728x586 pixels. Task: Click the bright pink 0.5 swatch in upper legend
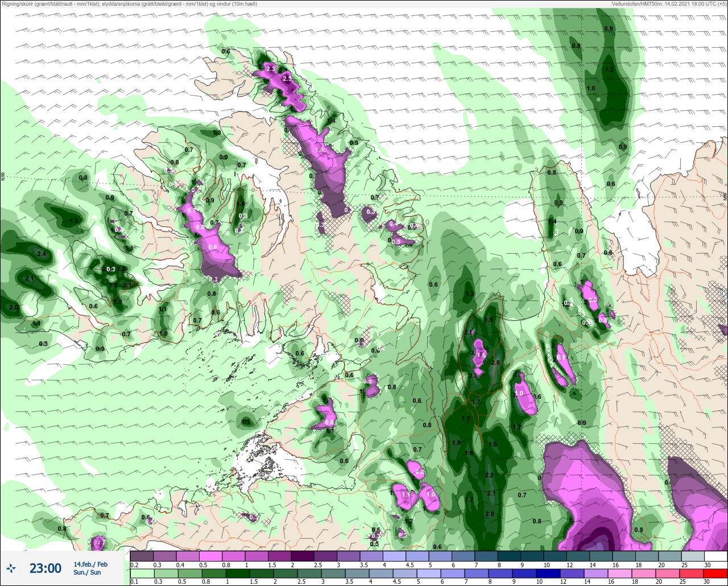(210, 556)
